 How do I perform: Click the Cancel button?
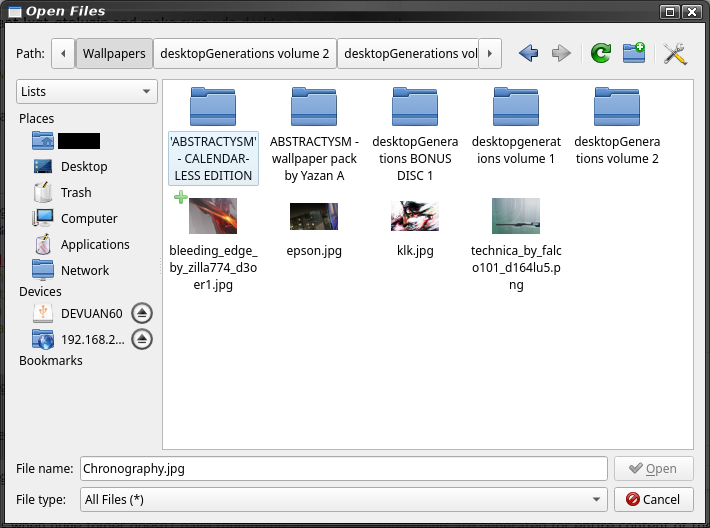(653, 499)
